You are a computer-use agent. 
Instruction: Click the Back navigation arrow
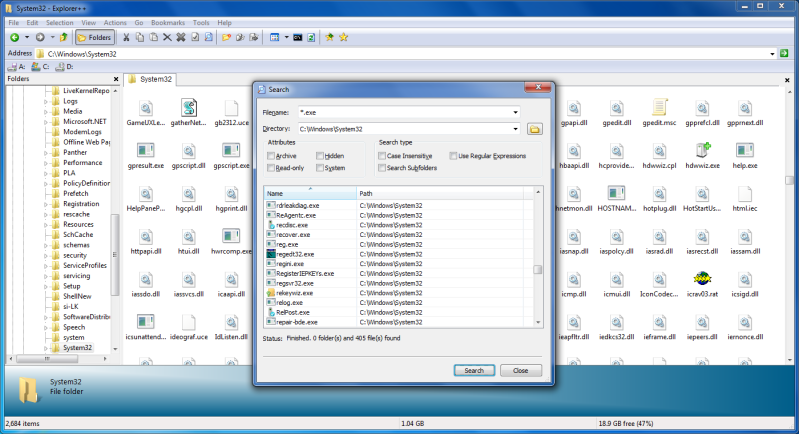(x=14, y=37)
